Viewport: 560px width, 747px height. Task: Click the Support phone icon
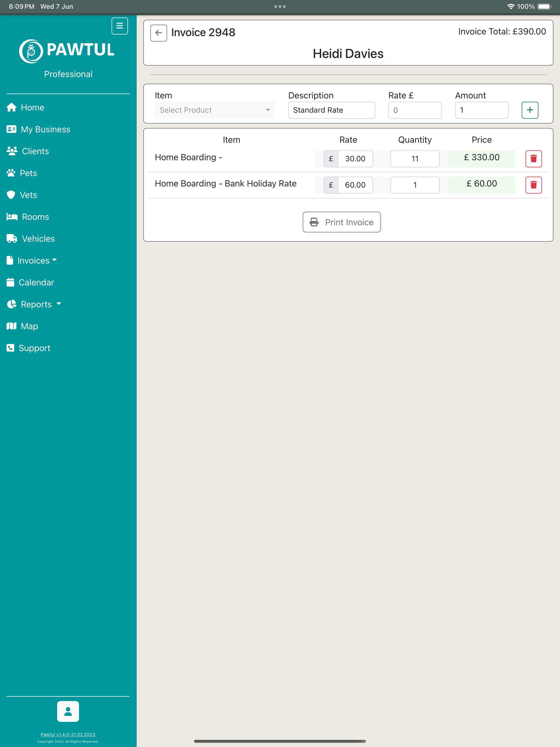10,348
